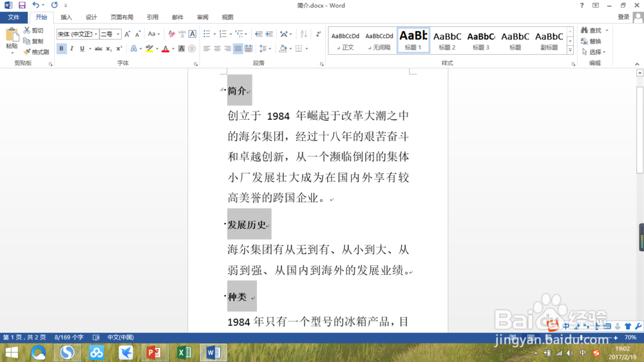The height and width of the screenshot is (362, 644).
Task: Switch to Insert (插入) tab
Action: tap(66, 17)
